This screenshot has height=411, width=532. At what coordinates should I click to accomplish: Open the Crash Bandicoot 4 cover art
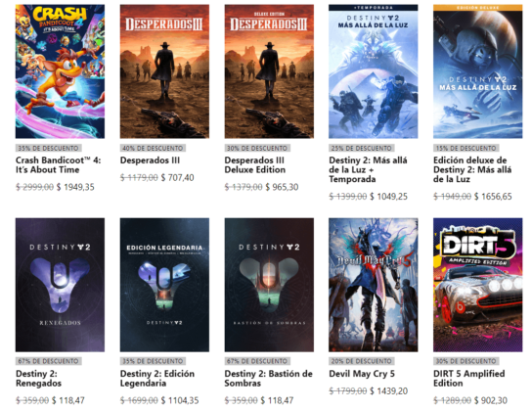(x=60, y=71)
